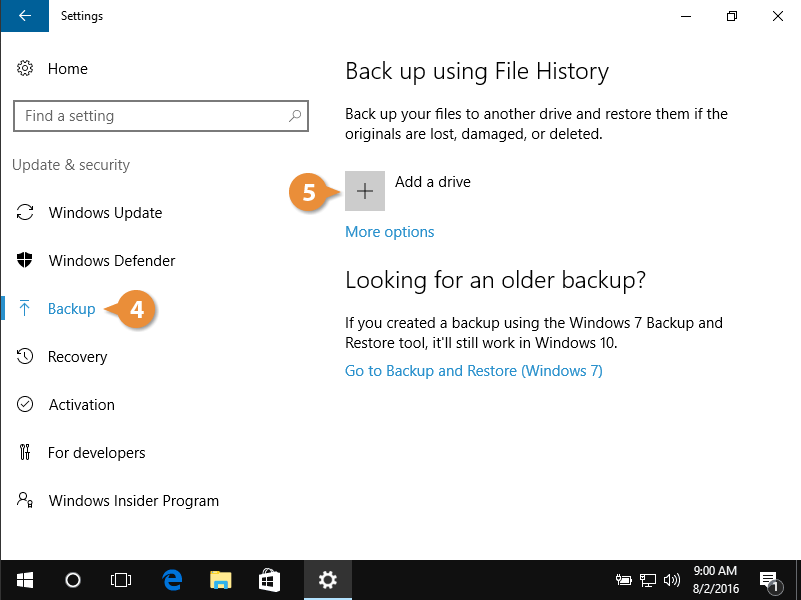
Task: Open the Action Center notification icon
Action: [x=770, y=581]
